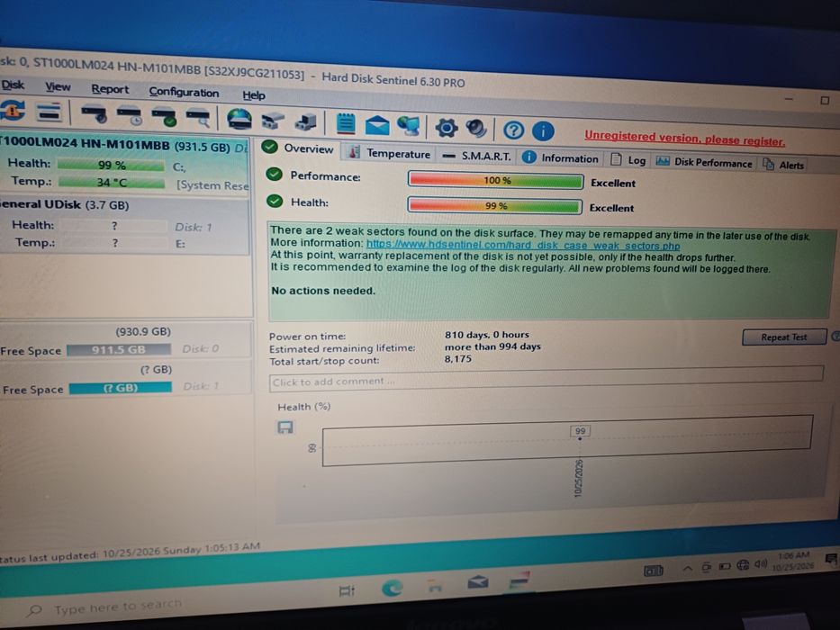Open the Disk menu
Screen dimensions: 840x630
pos(13,85)
